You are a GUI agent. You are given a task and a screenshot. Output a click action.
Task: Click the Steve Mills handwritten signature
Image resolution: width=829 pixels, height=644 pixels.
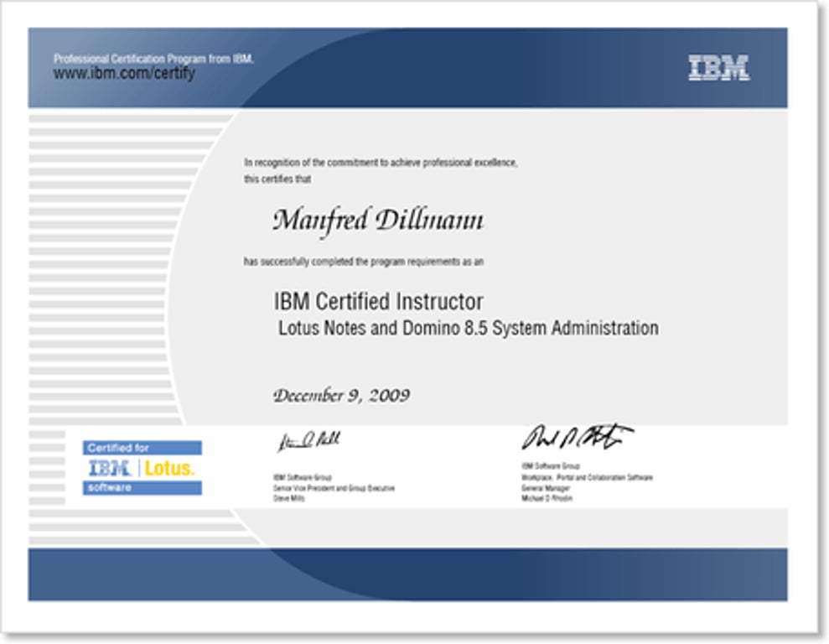coord(309,441)
